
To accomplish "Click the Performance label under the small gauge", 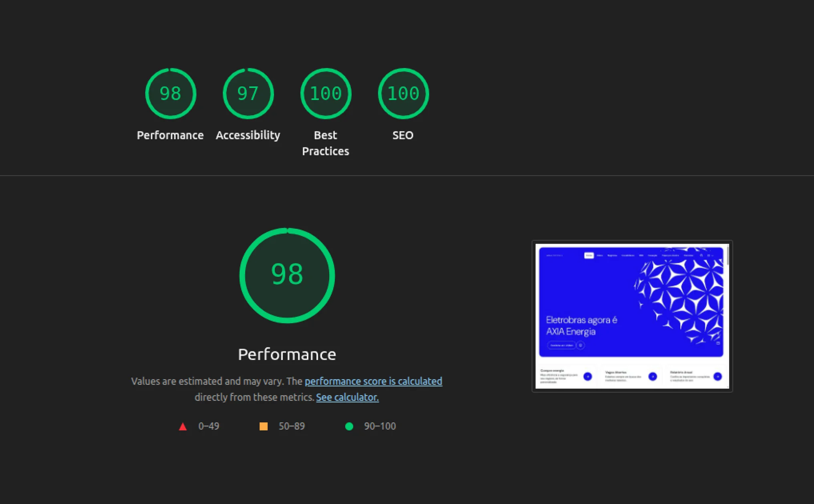I will [170, 135].
